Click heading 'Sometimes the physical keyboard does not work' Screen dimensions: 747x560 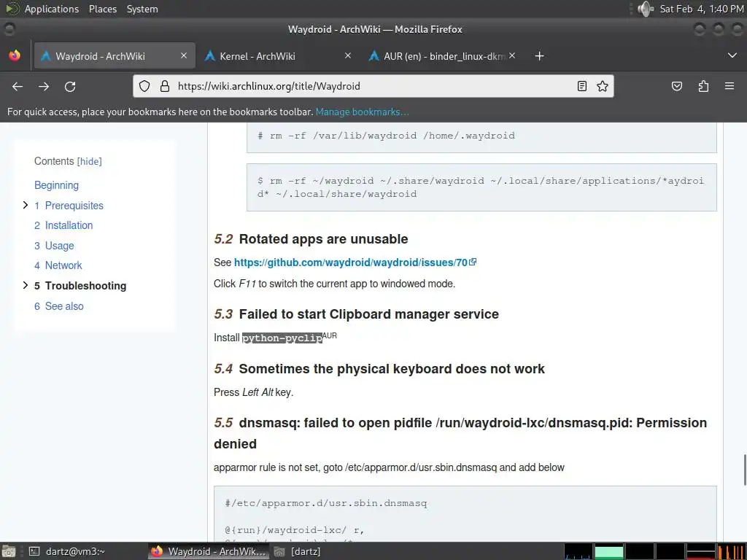coord(392,369)
